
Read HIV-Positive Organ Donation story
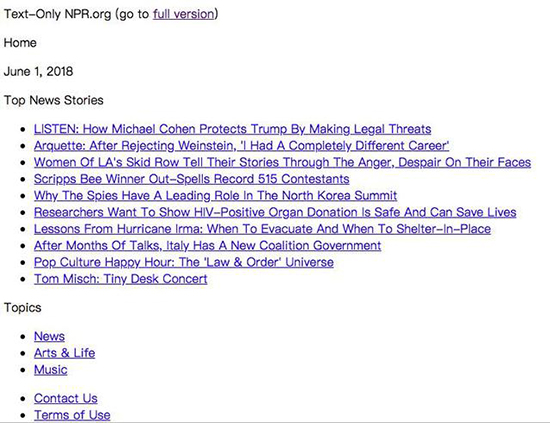tap(275, 212)
